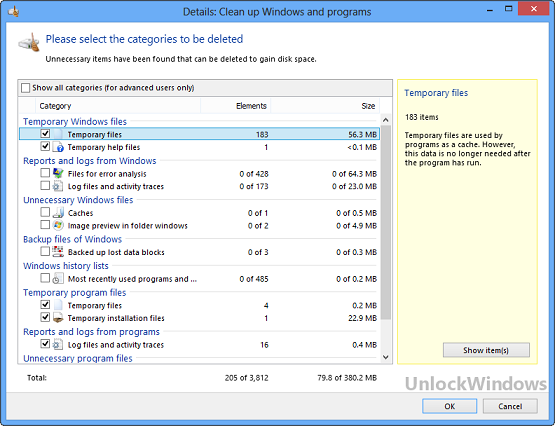Select Image preview in folder windows label

coord(127,226)
